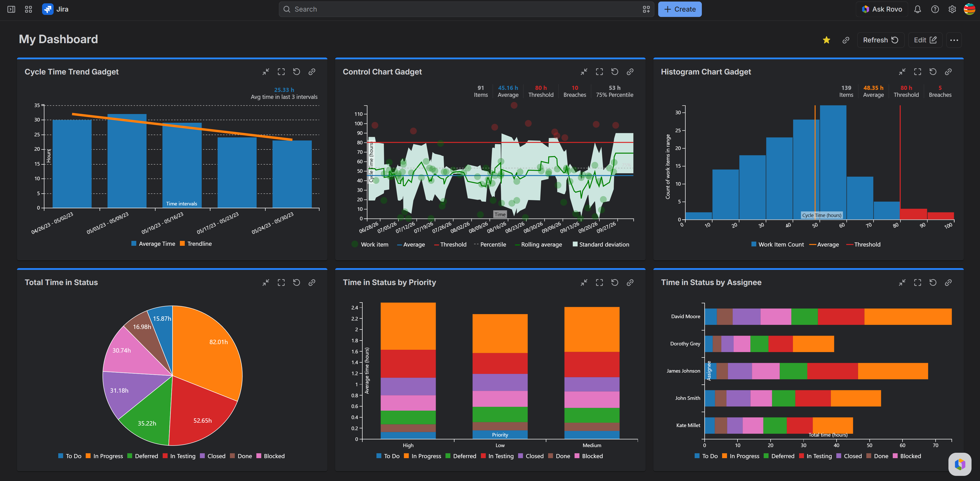Screen dimensions: 980x481
Task: Expand Control Chart Gadget to fullscreen
Action: point(599,72)
